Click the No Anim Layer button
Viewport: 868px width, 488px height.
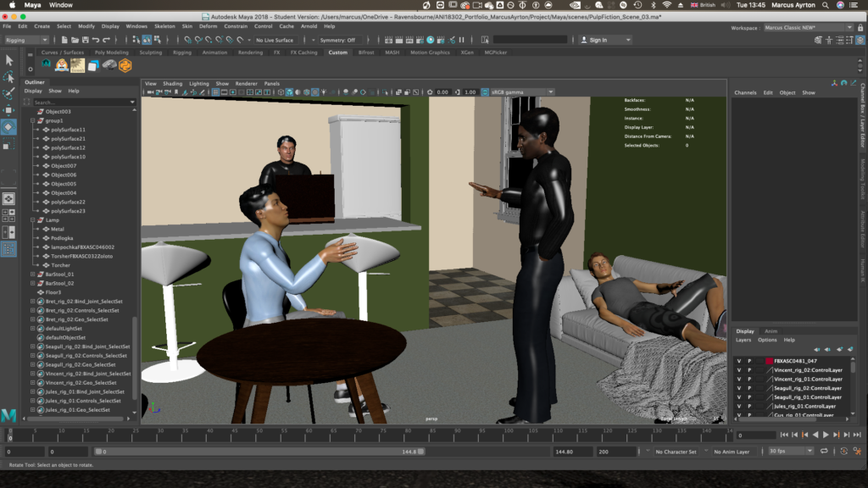point(732,452)
